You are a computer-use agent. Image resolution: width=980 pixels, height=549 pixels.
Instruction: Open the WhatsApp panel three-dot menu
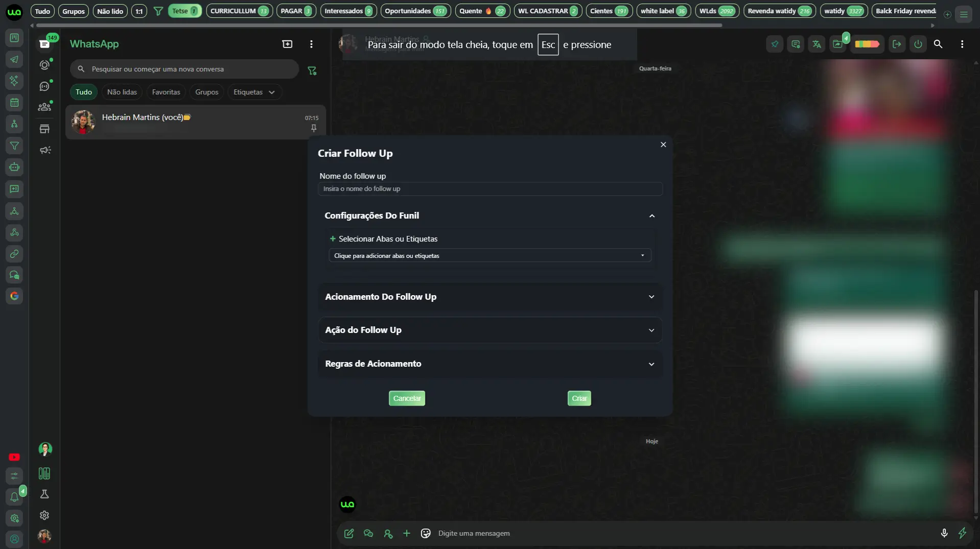[x=311, y=44]
